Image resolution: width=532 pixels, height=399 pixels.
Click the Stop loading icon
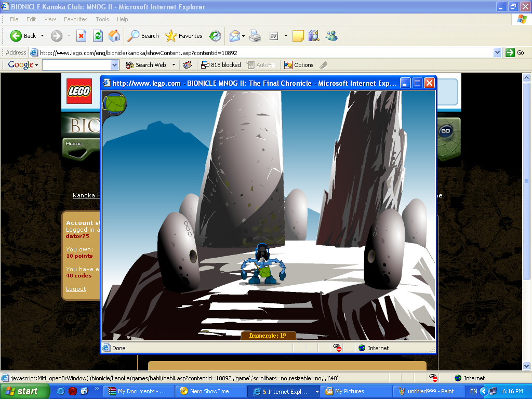coord(81,36)
